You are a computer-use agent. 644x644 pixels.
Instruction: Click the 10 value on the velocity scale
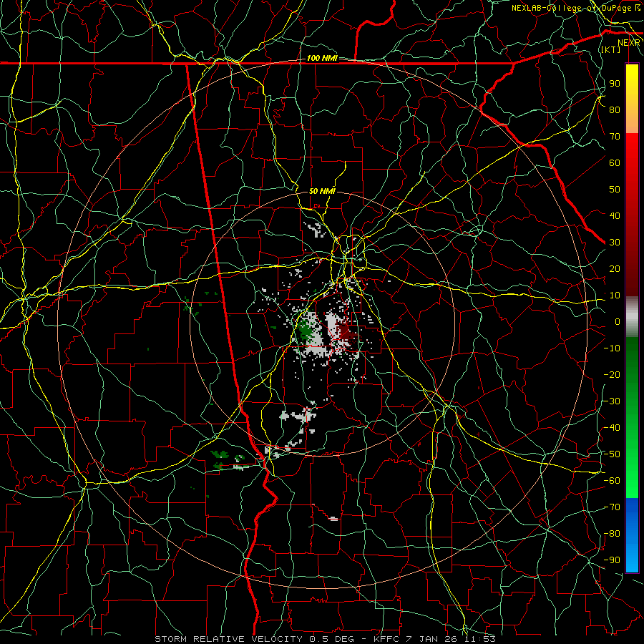[x=615, y=296]
